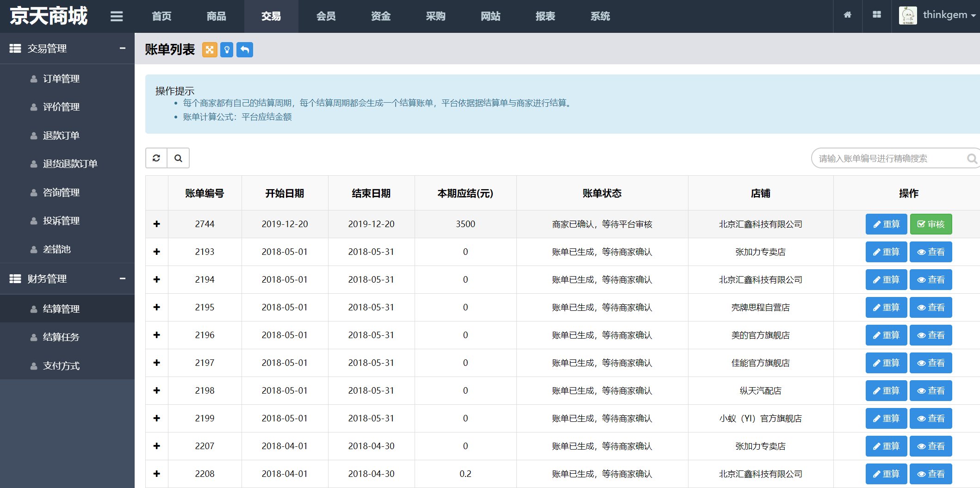Click store name 小蚁（YI）官方旗舰店
Screen dimensions: 980x488
pyautogui.click(x=761, y=418)
